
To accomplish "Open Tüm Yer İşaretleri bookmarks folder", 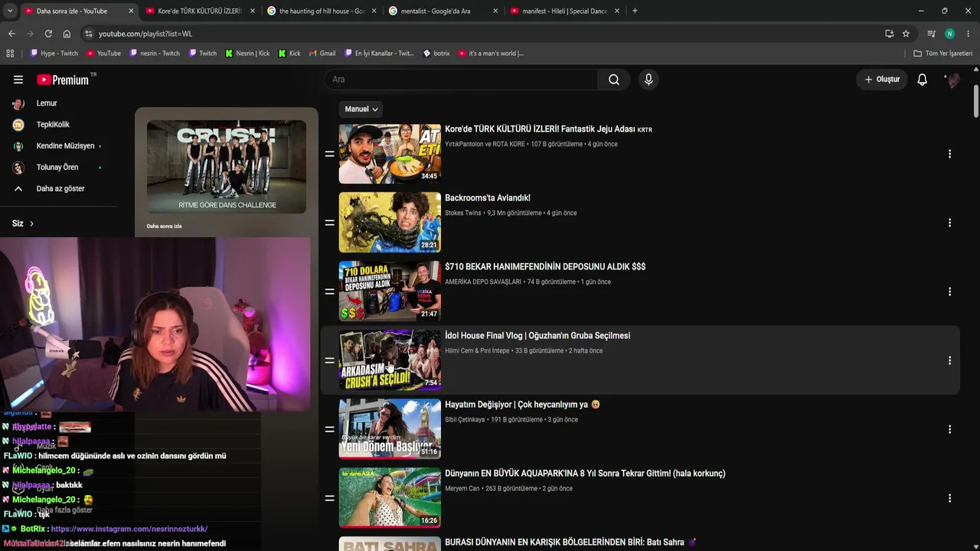I will 943,54.
